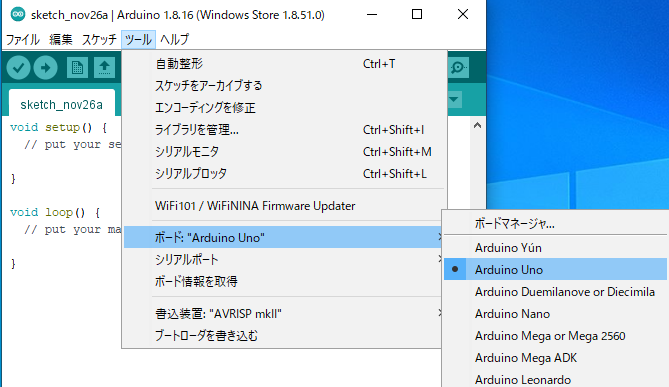Select Arduino Duemilanove or Diecimila board
The image size is (669, 387).
[556, 292]
